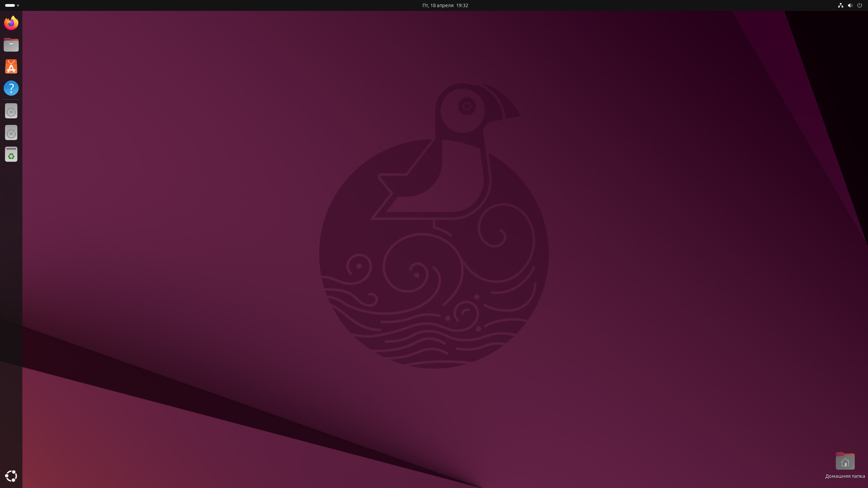Viewport: 868px width, 488px height.
Task: Click the dock separator line below Help
Action: [x=11, y=100]
